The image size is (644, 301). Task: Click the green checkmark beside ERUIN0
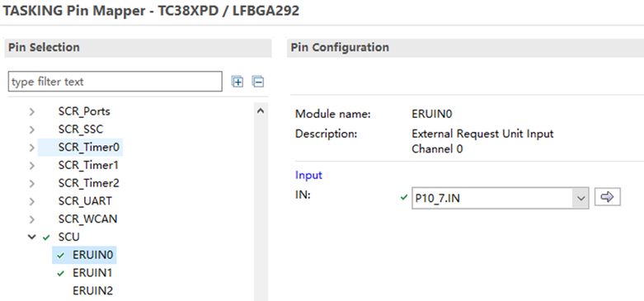(61, 256)
